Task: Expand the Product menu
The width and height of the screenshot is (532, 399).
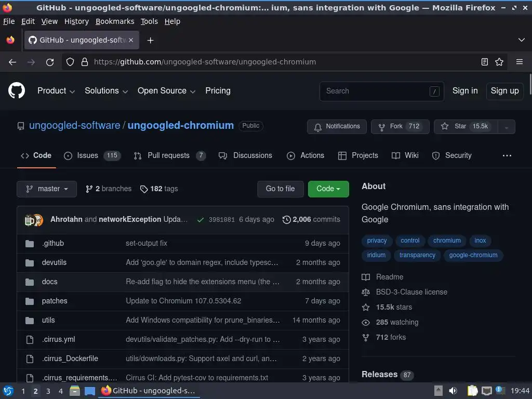Action: (x=56, y=90)
